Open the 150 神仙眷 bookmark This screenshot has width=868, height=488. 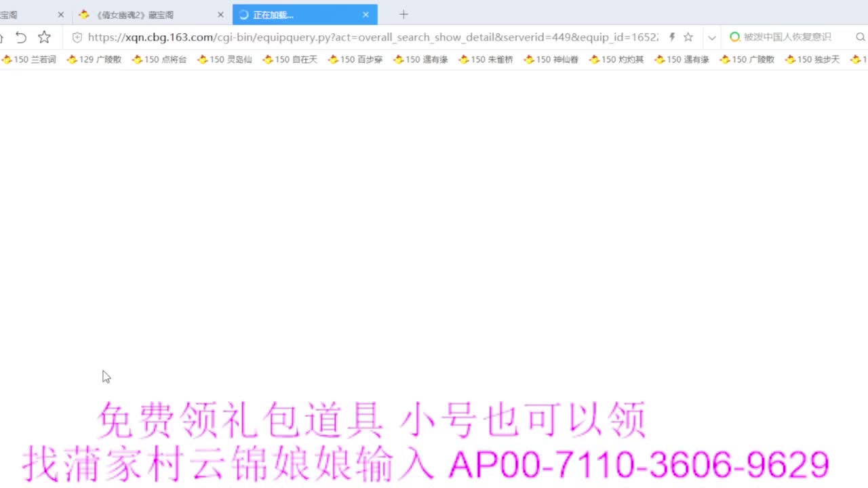(551, 59)
